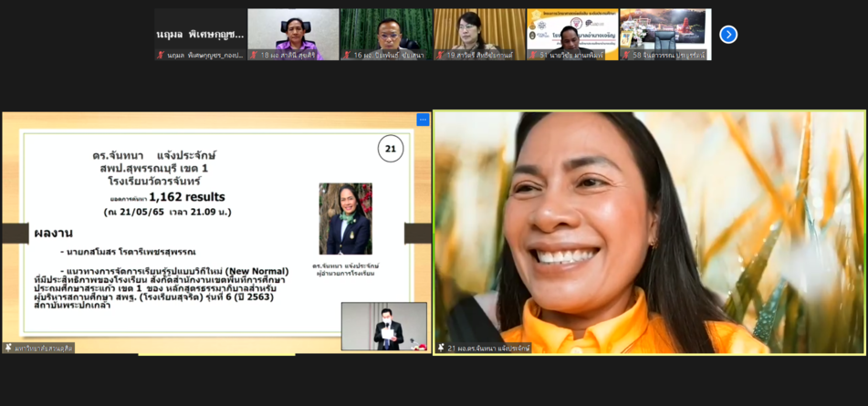This screenshot has height=406, width=868.
Task: Click the circled number 21 on slide
Action: 391,149
